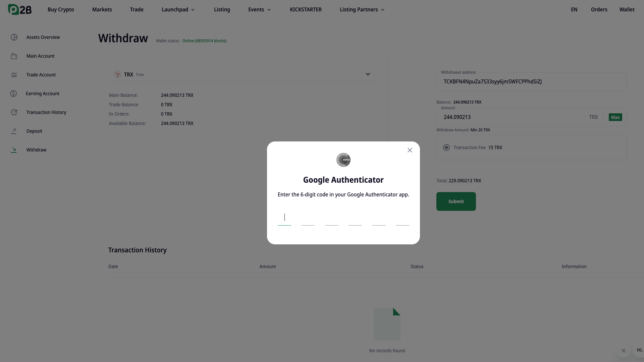The image size is (644, 362).
Task: Click the Information column header
Action: (574, 266)
